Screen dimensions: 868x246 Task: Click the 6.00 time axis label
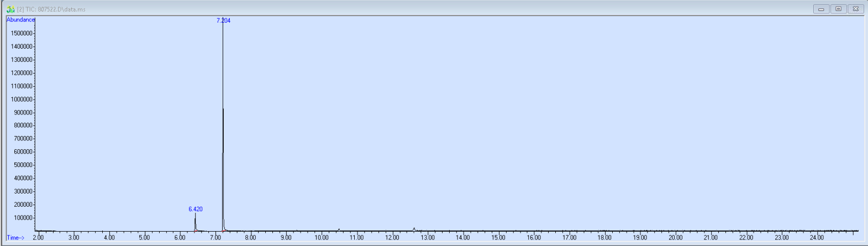point(180,238)
